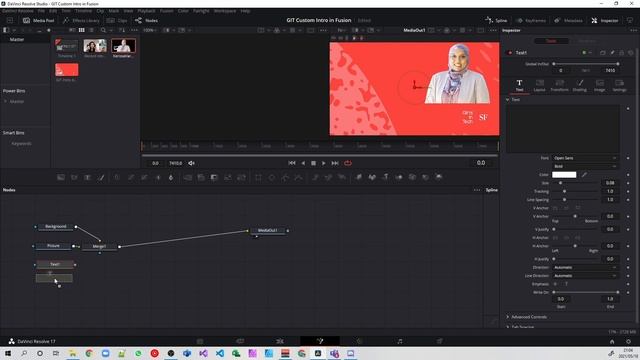Viewport: 640px width, 360px height.
Task: Collapse the Text section in Inspector
Action: [x=508, y=100]
